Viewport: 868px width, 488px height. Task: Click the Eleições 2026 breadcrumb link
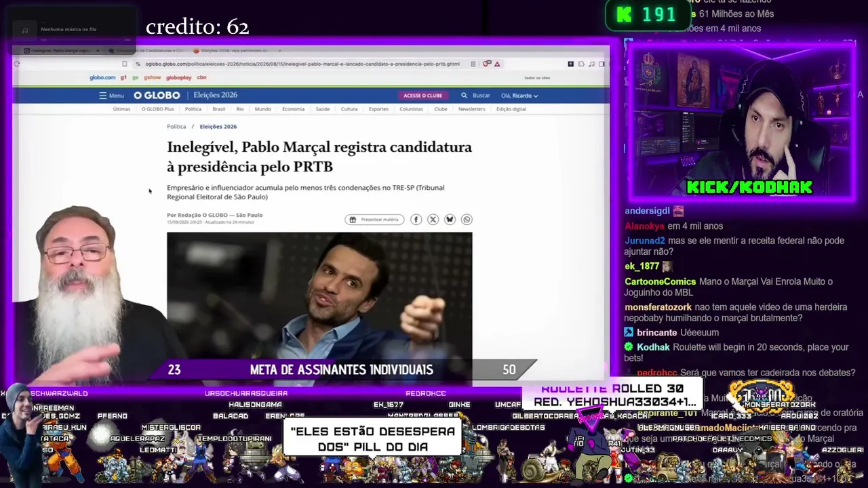[218, 127]
